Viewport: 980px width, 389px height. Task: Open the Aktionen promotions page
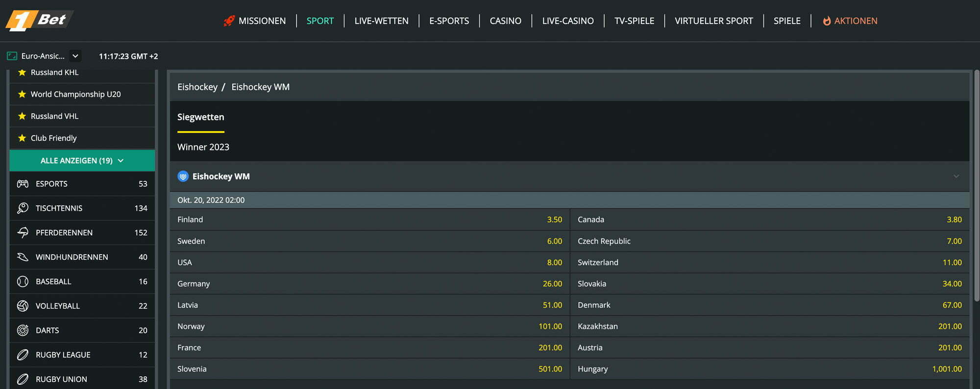pos(856,21)
